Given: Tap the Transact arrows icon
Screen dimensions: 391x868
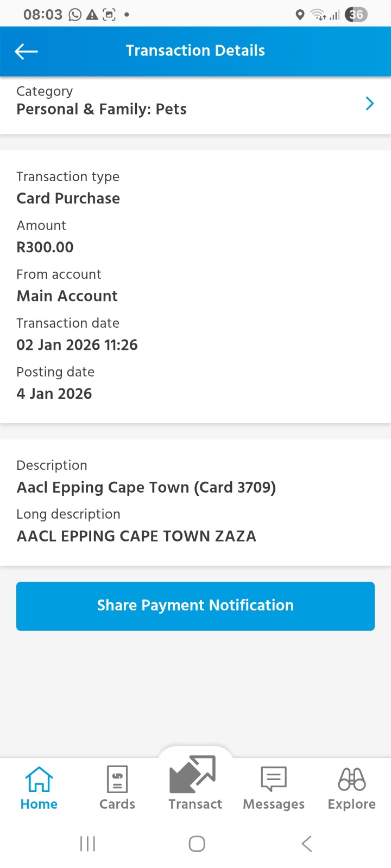Looking at the screenshot, I should click(x=193, y=775).
